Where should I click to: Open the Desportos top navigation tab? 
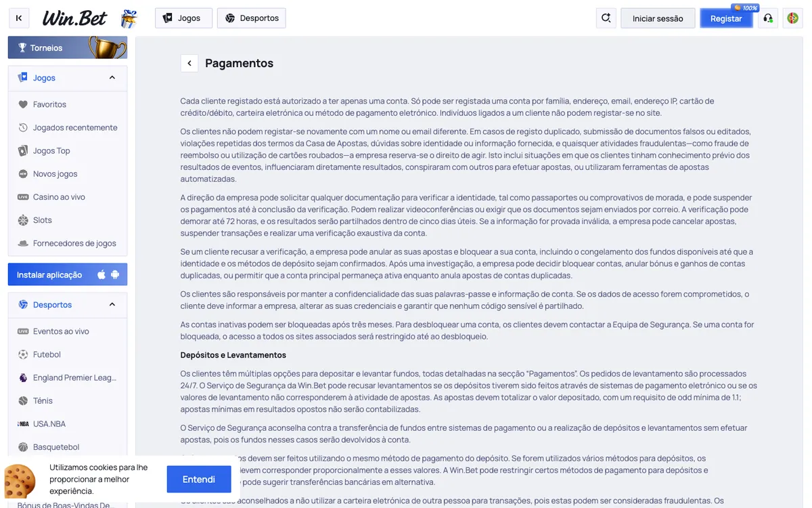pyautogui.click(x=252, y=18)
